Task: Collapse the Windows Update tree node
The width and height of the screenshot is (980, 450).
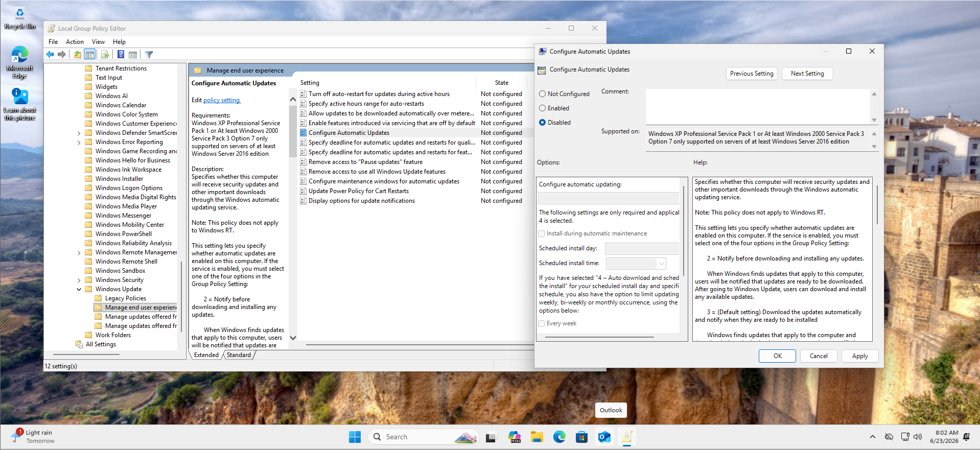Action: (79, 290)
